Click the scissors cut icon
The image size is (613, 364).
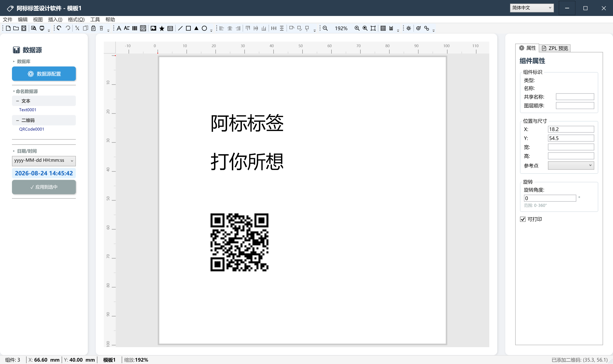coord(77,28)
